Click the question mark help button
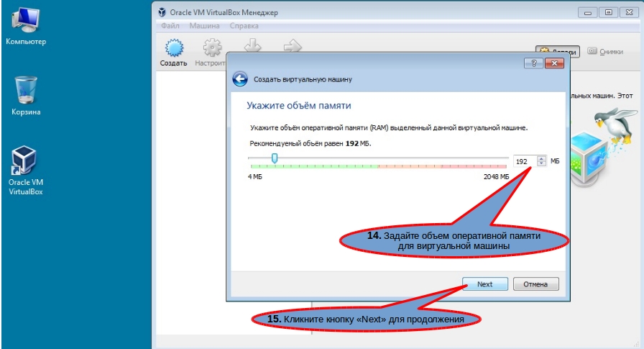644x349 pixels. point(533,63)
